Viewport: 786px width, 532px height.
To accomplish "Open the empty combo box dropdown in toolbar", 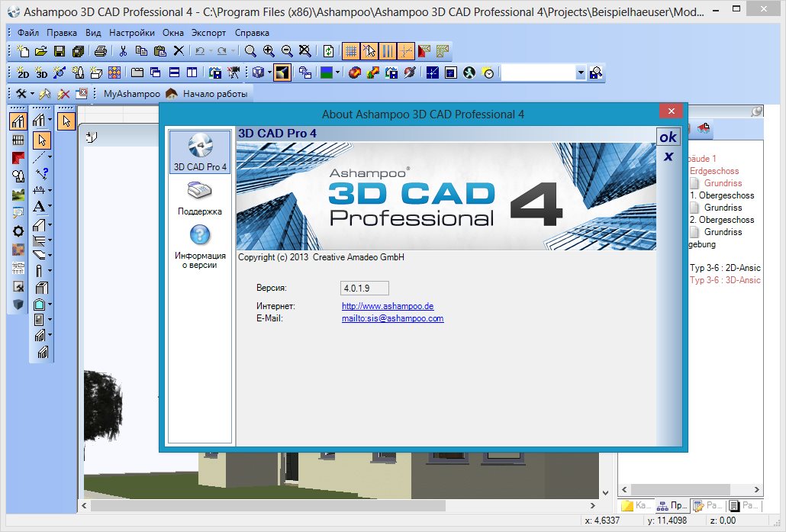I will coord(581,73).
